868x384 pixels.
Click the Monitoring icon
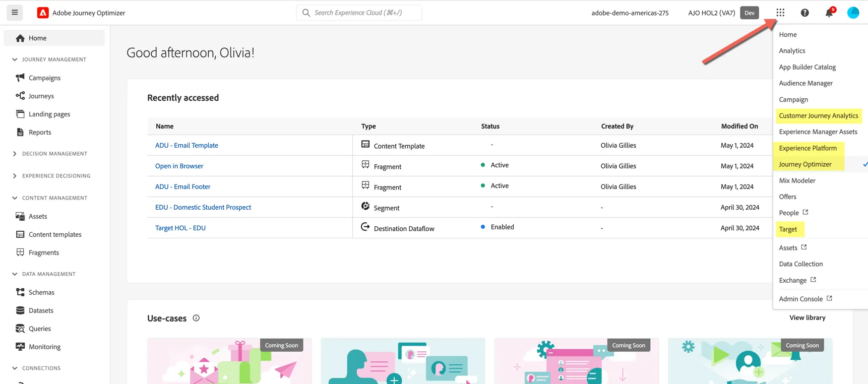coord(20,347)
